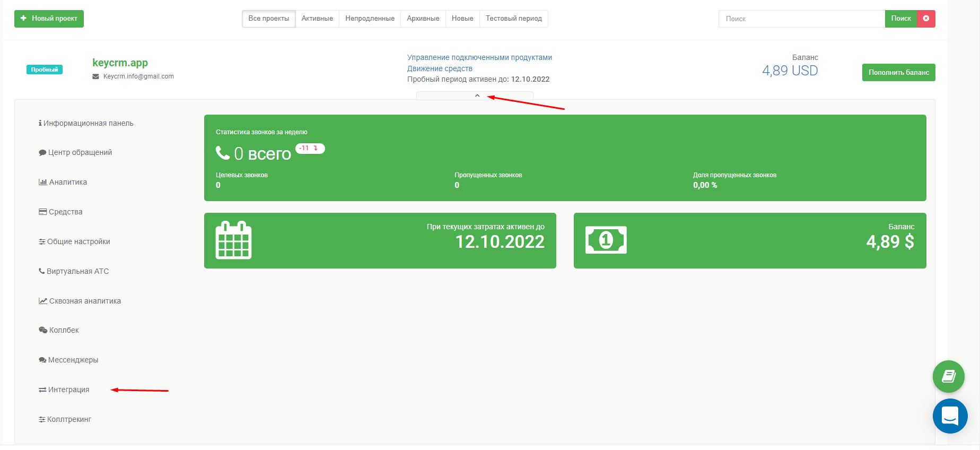Switch to the Новые filter tab
Screen dimensions: 980x450
point(462,19)
